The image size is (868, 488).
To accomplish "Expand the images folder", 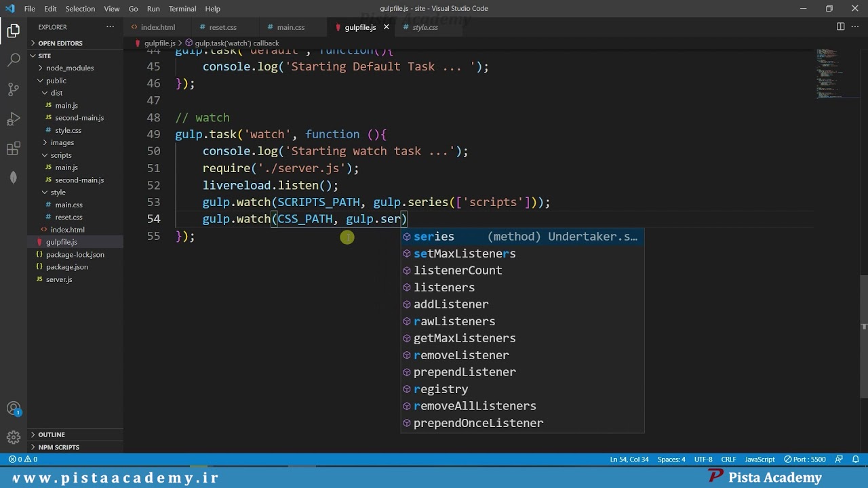I will (x=75, y=142).
